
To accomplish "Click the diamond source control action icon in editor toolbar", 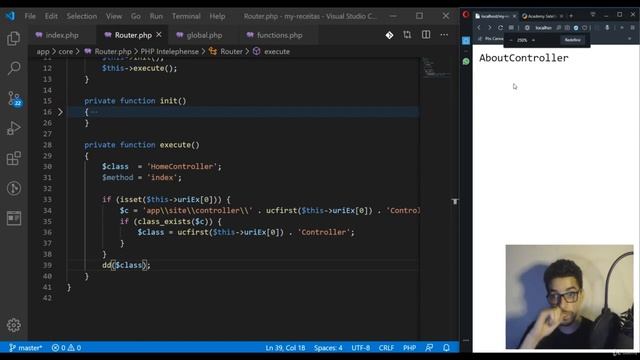I will pos(389,35).
